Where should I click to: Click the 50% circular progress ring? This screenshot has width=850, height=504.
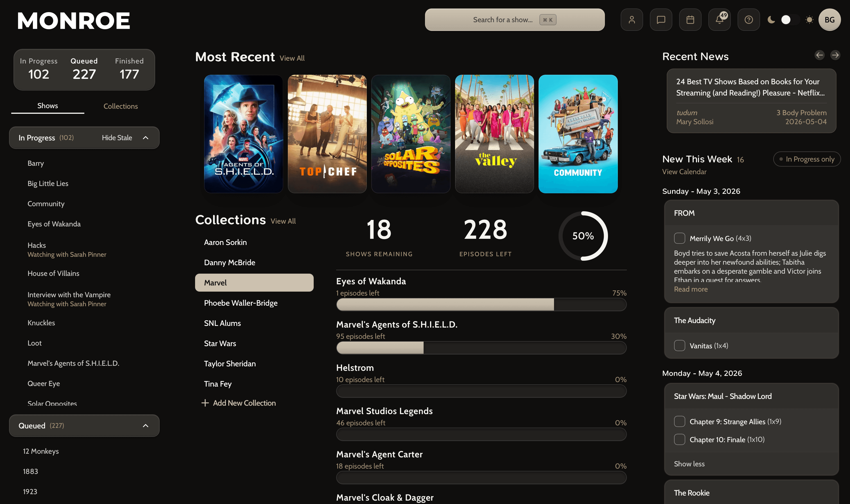pos(583,236)
